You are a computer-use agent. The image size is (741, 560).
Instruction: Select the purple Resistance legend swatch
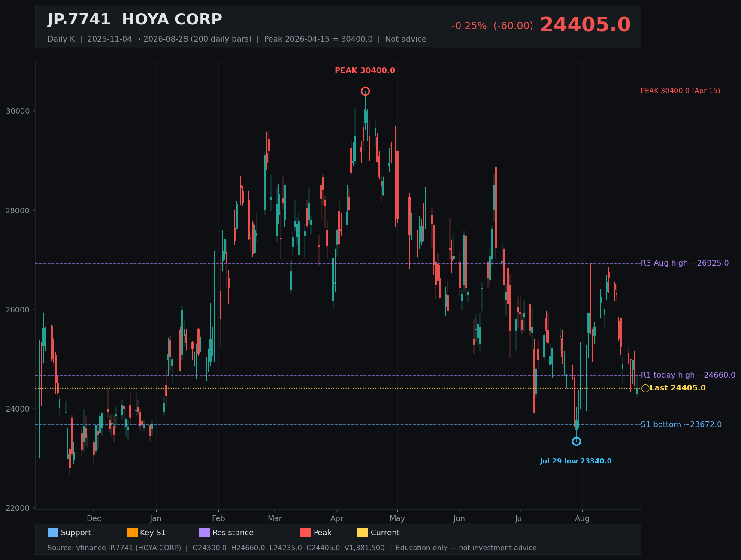point(204,533)
